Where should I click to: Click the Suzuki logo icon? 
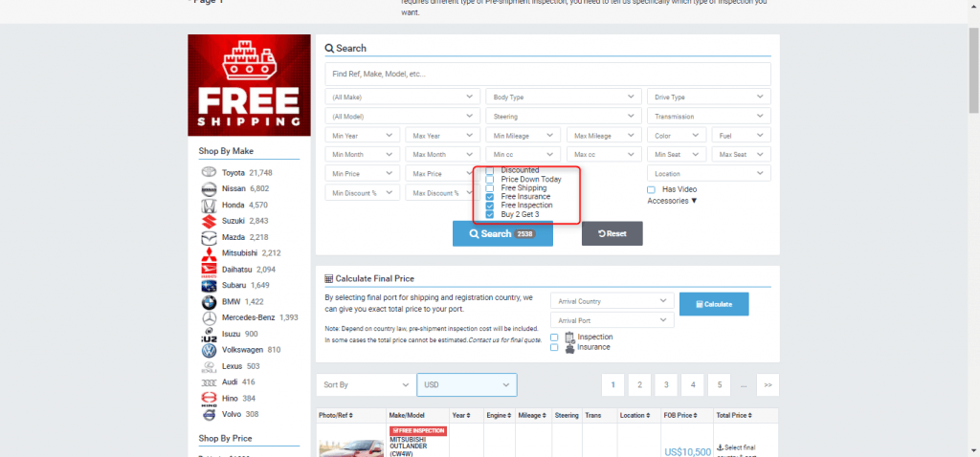(208, 221)
